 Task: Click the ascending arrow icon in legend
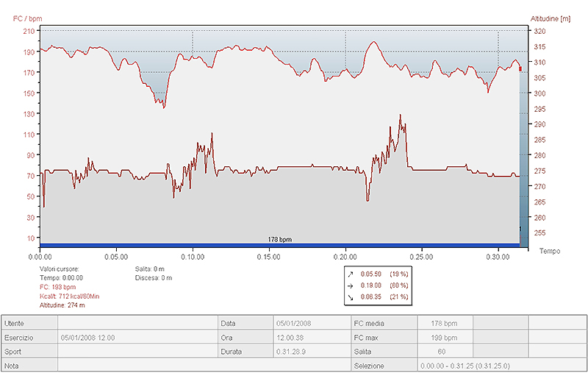[350, 273]
